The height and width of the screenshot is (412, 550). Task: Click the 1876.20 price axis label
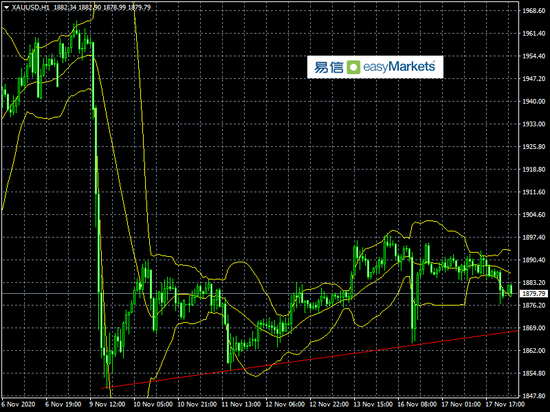pyautogui.click(x=534, y=305)
